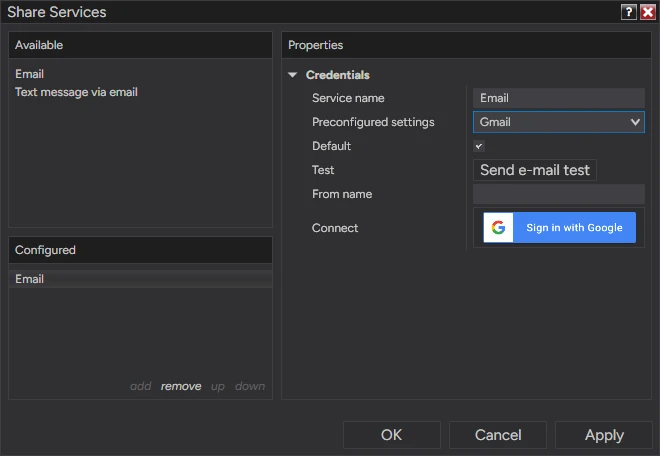Viewport: 660px width, 456px height.
Task: Click the Test label
Action: pos(323,170)
